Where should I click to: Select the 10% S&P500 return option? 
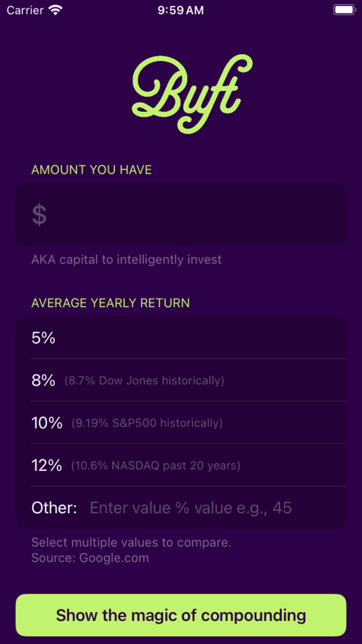pos(181,422)
